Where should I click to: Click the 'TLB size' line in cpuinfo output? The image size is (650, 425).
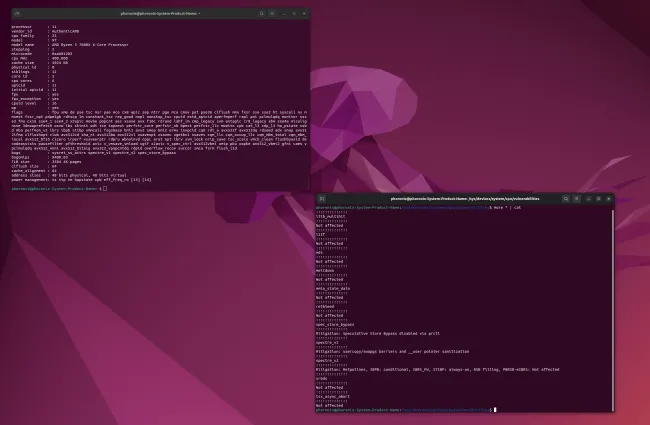pyautogui.click(x=46, y=162)
